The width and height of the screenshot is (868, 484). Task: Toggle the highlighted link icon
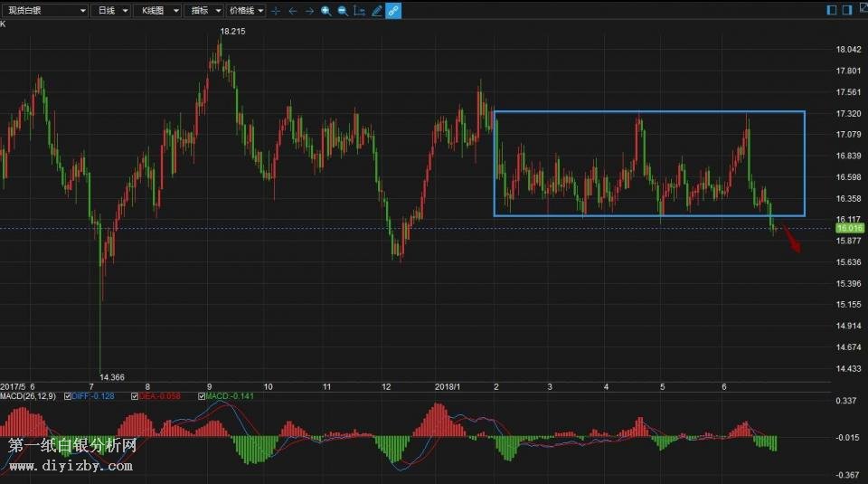click(x=393, y=11)
